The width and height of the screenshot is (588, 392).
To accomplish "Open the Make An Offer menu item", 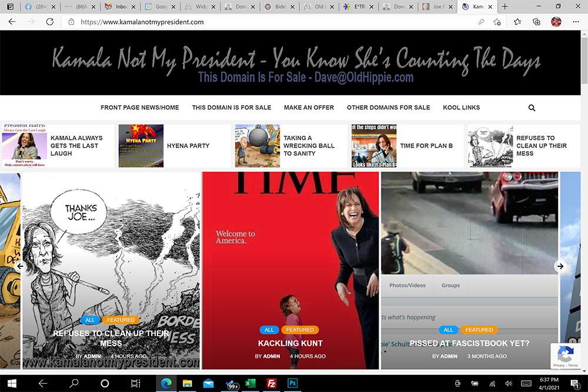I will point(309,108).
